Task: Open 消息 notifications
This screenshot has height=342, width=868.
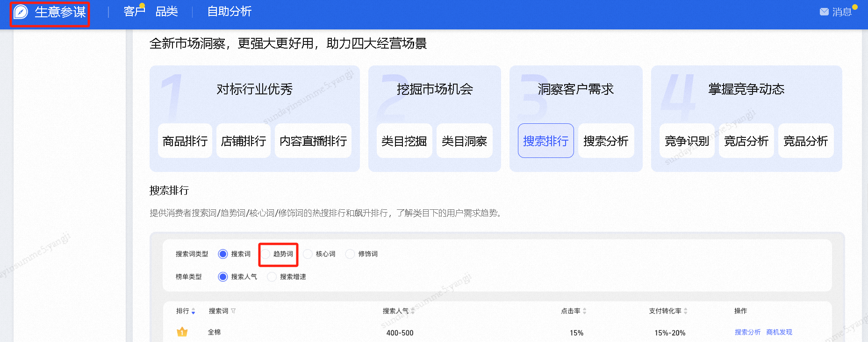Action: 842,12
